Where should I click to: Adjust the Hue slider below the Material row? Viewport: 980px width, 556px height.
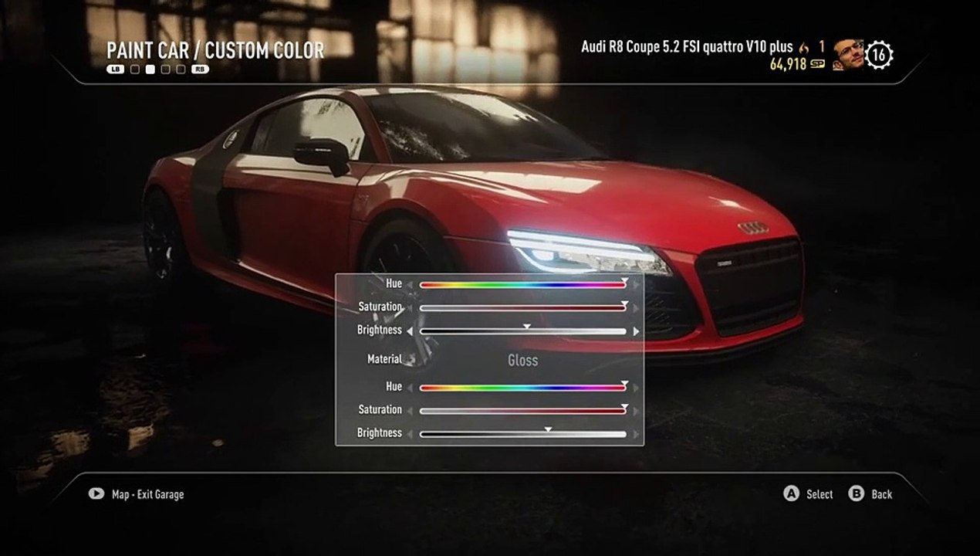pos(522,388)
